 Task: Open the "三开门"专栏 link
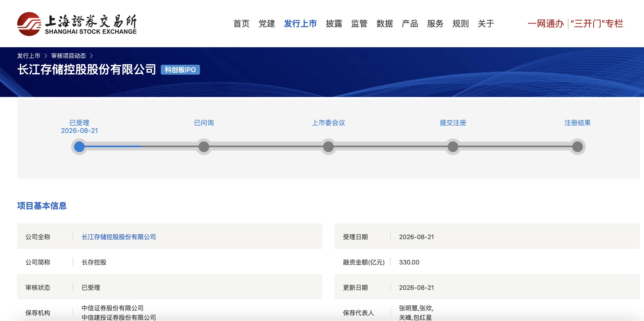pyautogui.click(x=597, y=24)
